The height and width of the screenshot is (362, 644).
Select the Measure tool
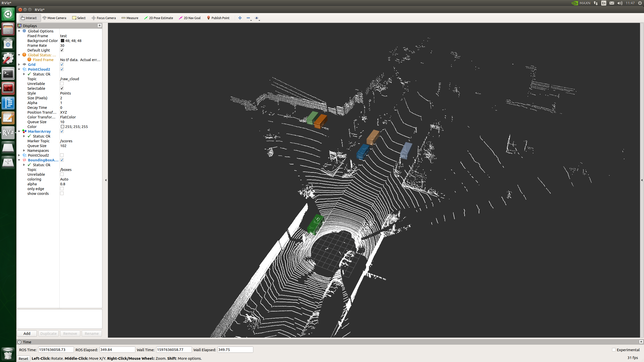click(130, 18)
